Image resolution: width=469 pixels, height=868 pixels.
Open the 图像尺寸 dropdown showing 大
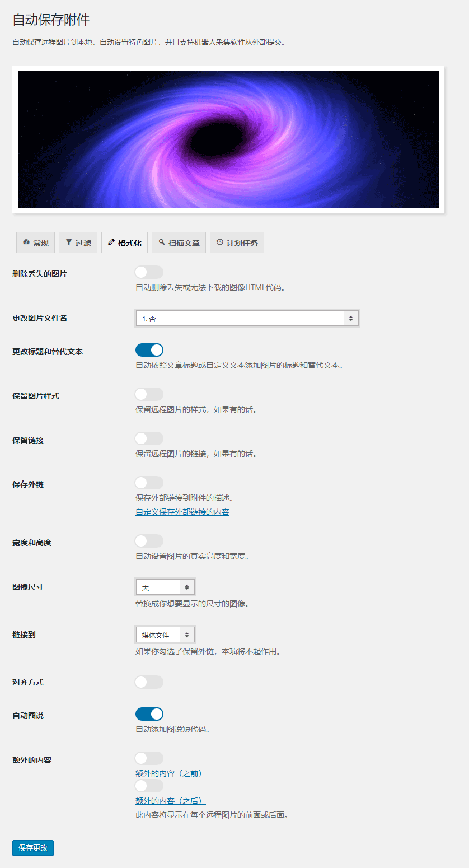165,587
